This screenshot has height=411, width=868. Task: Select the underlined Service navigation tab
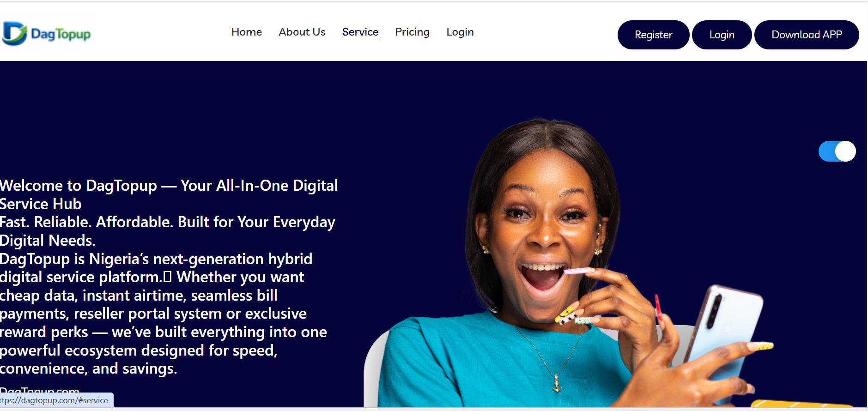point(360,32)
